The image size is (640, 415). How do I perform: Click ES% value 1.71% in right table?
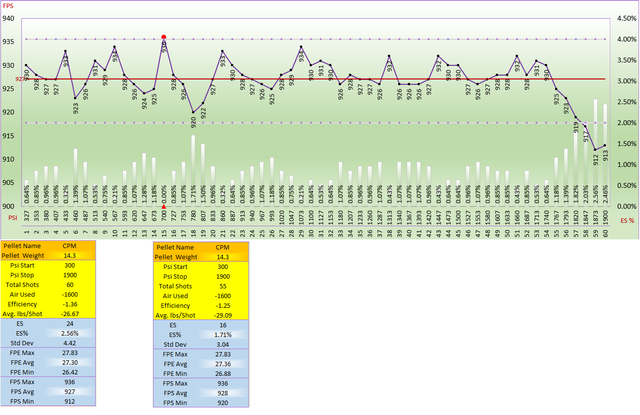coord(223,335)
